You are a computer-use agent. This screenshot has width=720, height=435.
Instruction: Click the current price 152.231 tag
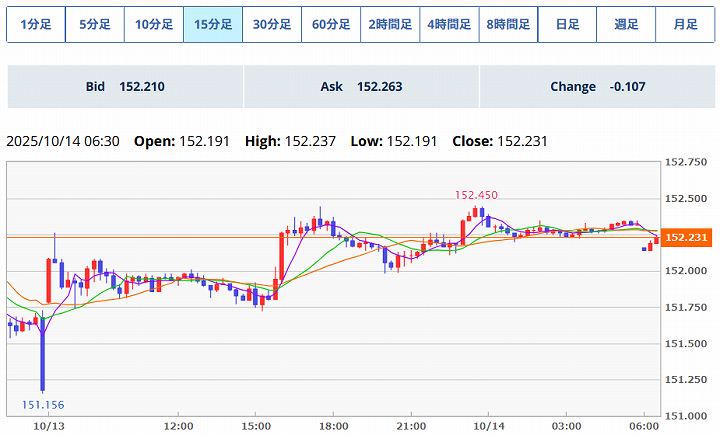[x=687, y=237]
